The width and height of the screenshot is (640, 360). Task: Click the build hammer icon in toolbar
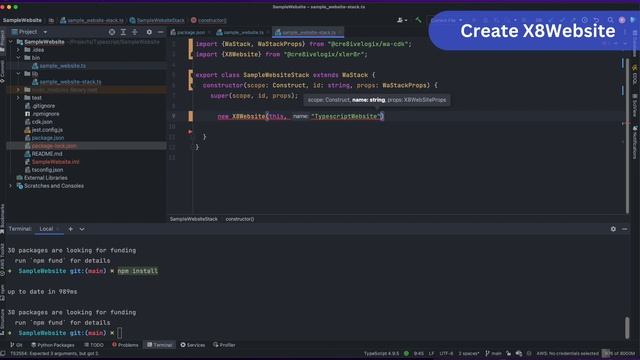(x=418, y=20)
